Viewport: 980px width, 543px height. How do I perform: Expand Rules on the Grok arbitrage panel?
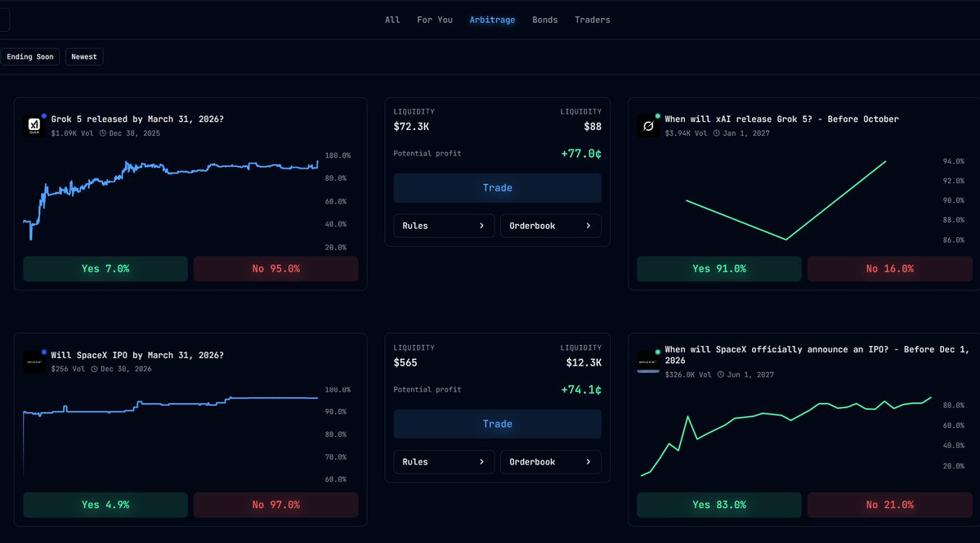(444, 225)
